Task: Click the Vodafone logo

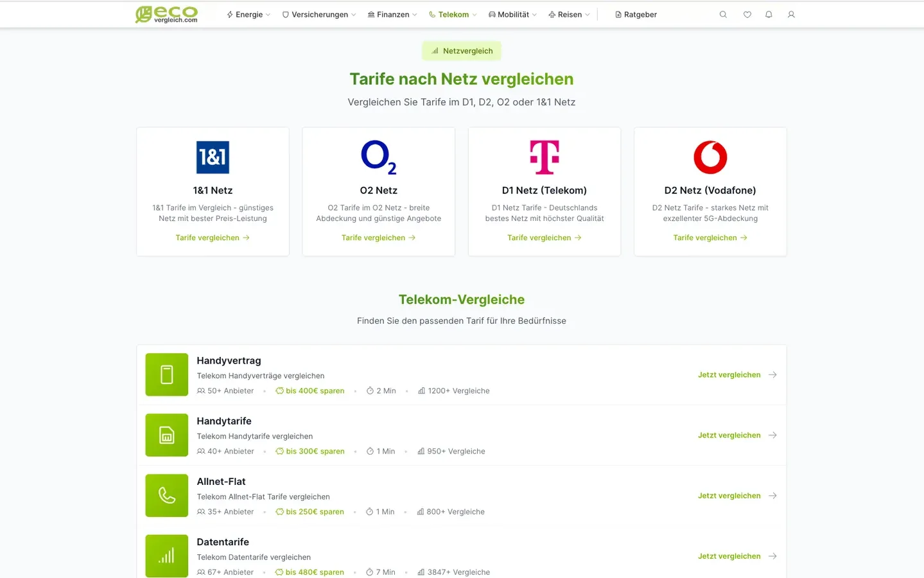Action: point(710,157)
